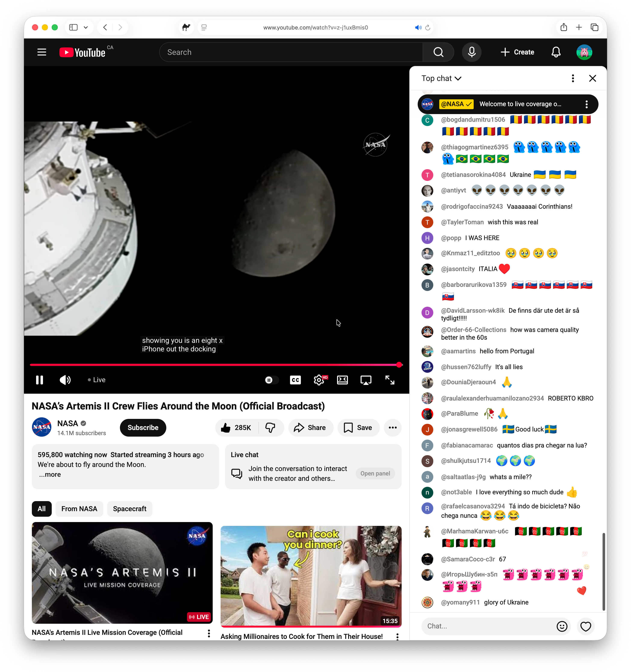Reload the page in Safari
The height and width of the screenshot is (672, 631).
428,27
